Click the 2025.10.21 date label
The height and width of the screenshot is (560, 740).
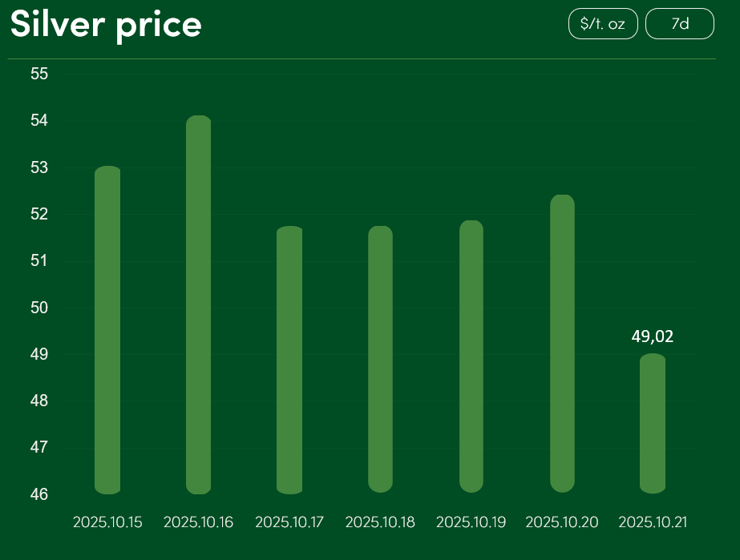coord(653,522)
